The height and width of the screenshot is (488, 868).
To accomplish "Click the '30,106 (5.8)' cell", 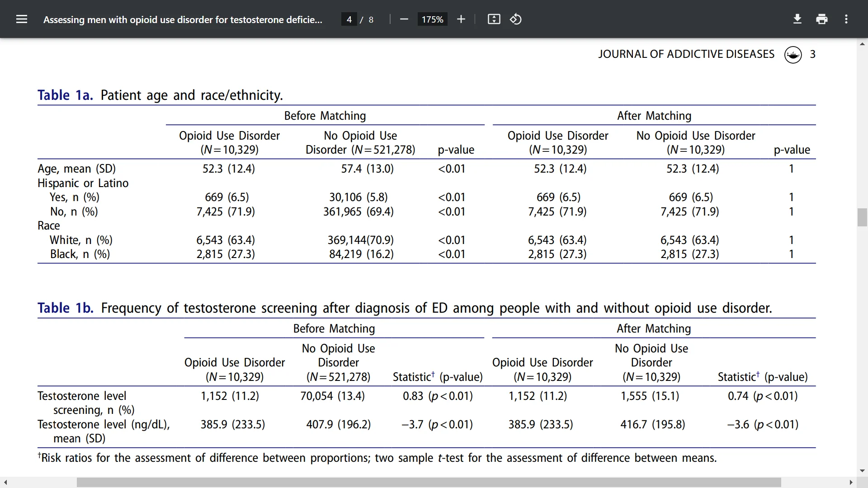I will 358,197.
